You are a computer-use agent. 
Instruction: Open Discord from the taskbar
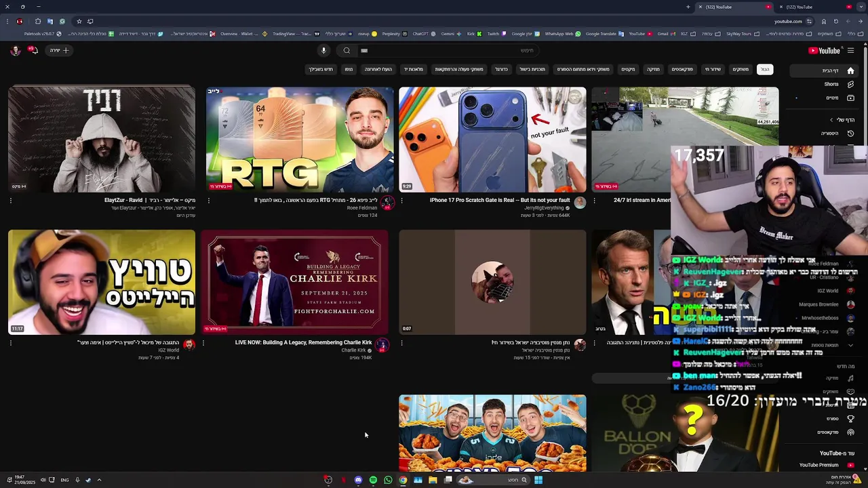[358, 480]
